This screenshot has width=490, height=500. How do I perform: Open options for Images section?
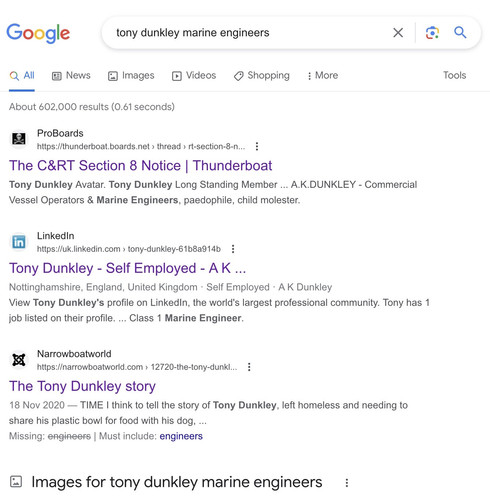347,483
